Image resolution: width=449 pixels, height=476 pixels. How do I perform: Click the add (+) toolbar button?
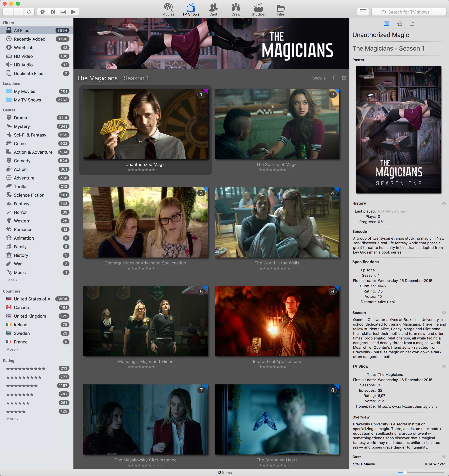point(8,12)
